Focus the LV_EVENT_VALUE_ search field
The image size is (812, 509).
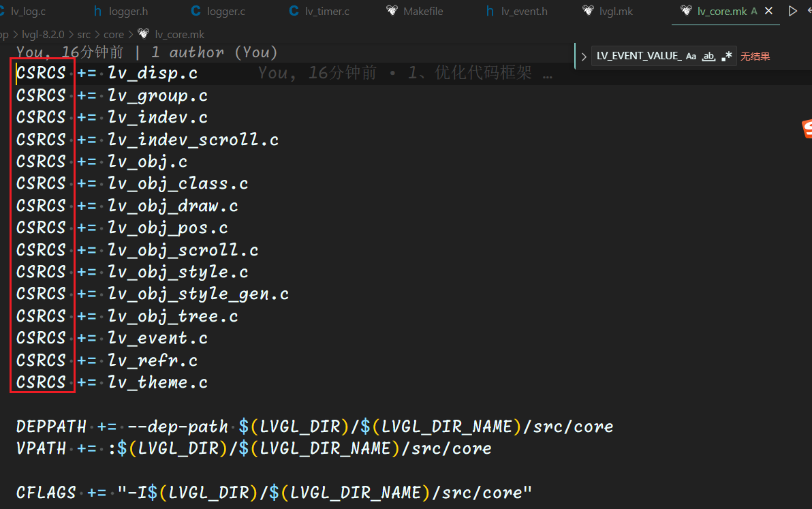638,56
